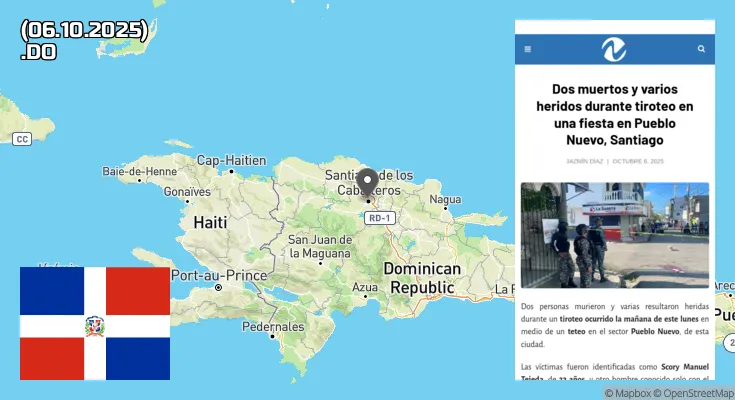Image resolution: width=735 pixels, height=400 pixels.
Task: Click the search magnifier icon
Action: tap(702, 49)
